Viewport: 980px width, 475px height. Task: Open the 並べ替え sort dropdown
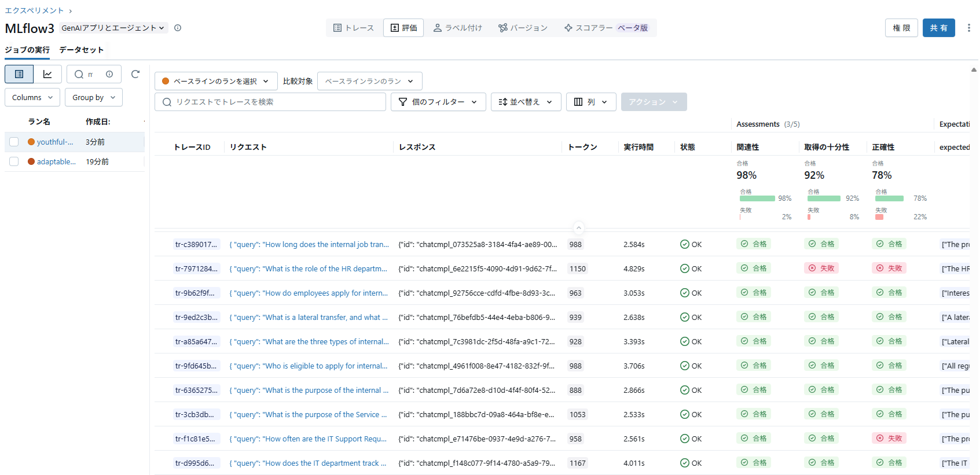(526, 102)
